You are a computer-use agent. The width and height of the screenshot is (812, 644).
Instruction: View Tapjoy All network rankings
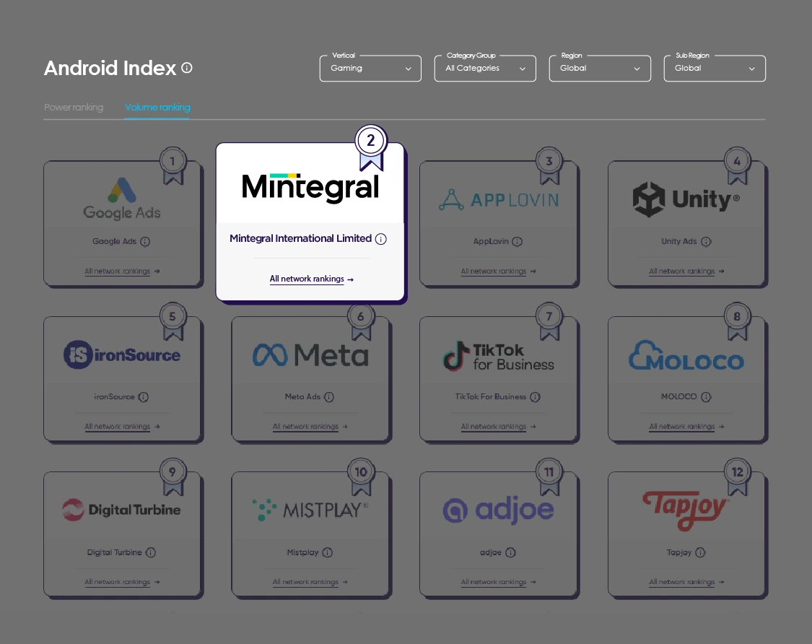tap(686, 582)
